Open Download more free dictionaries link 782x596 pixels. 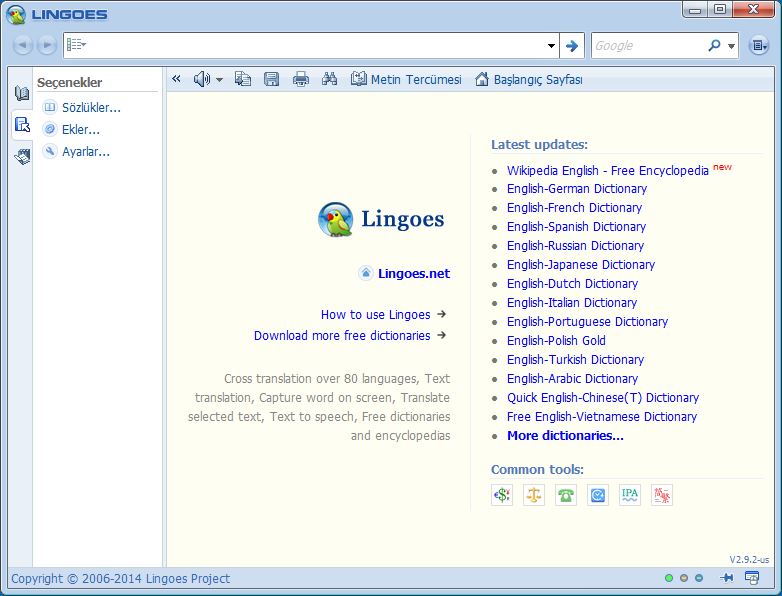[342, 336]
